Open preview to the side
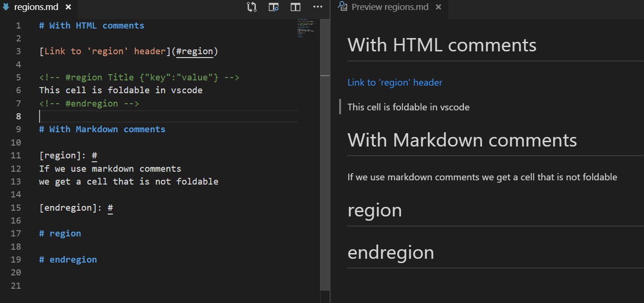This screenshot has width=644, height=303. (x=273, y=7)
